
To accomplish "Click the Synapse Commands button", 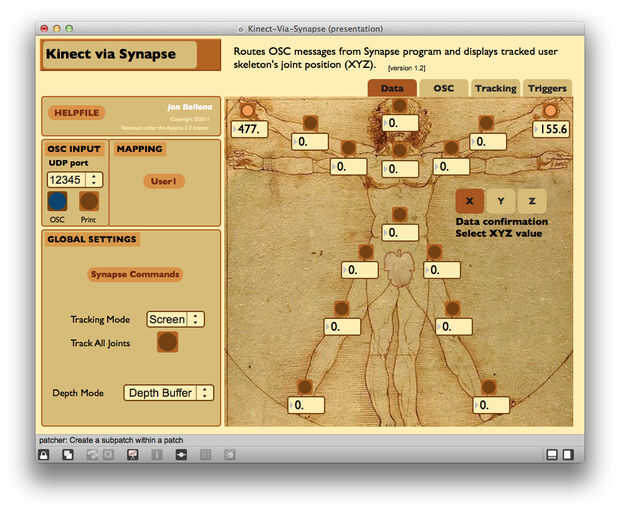I will point(135,274).
